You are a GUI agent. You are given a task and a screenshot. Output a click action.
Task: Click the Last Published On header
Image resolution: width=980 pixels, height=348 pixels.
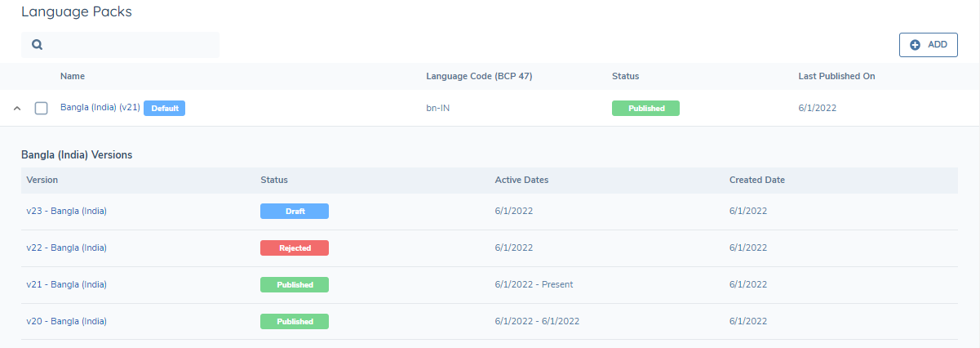pyautogui.click(x=836, y=76)
